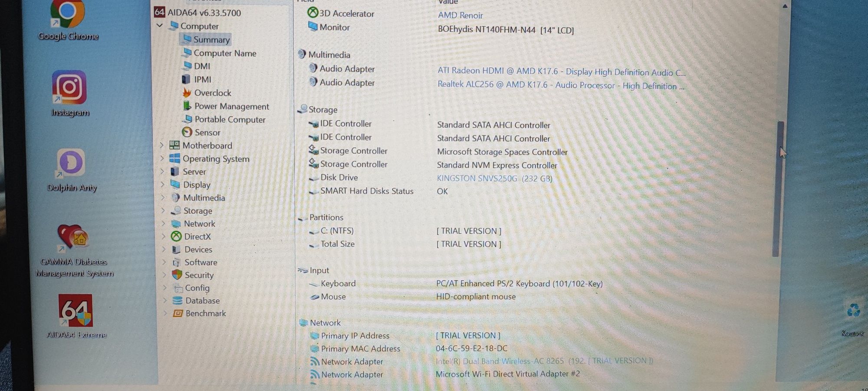Expand the Operating System tree node
Viewport: 868px width, 391px height.
point(162,159)
